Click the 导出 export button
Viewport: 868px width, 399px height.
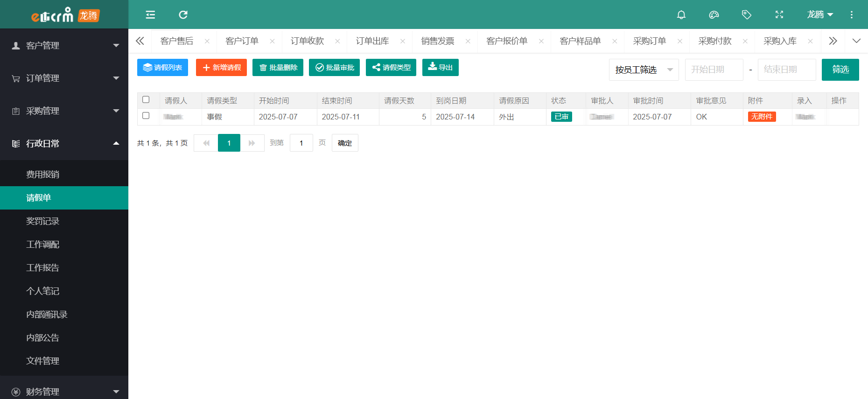(x=441, y=67)
